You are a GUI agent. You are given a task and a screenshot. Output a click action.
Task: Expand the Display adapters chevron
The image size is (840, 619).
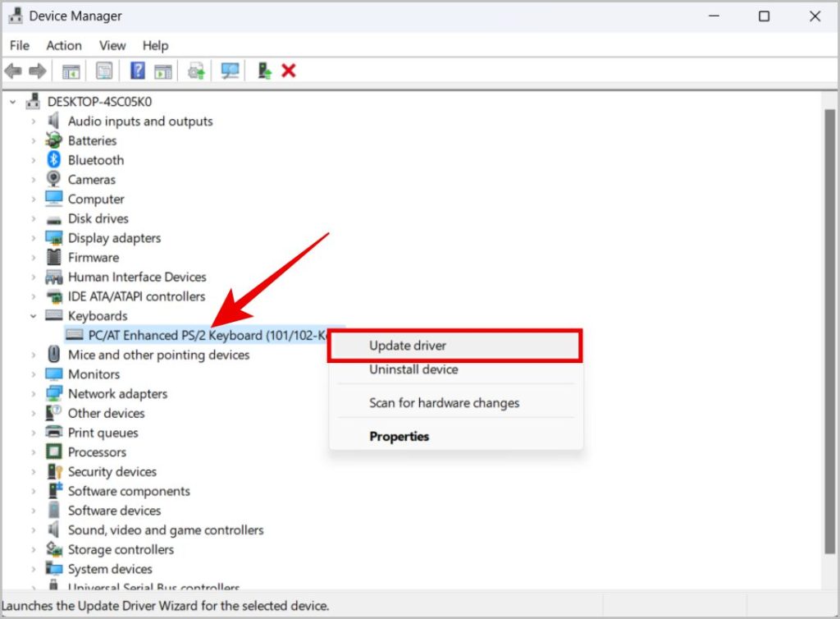33,238
